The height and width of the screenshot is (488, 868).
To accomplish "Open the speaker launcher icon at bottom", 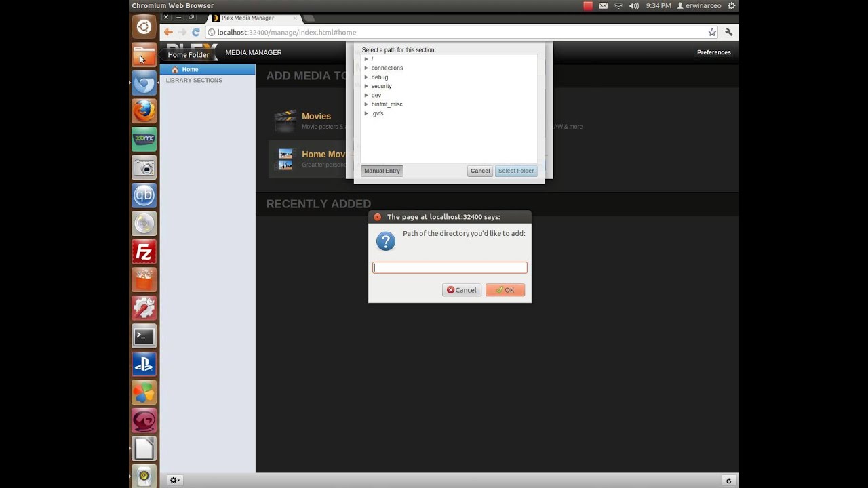I will click(x=144, y=476).
